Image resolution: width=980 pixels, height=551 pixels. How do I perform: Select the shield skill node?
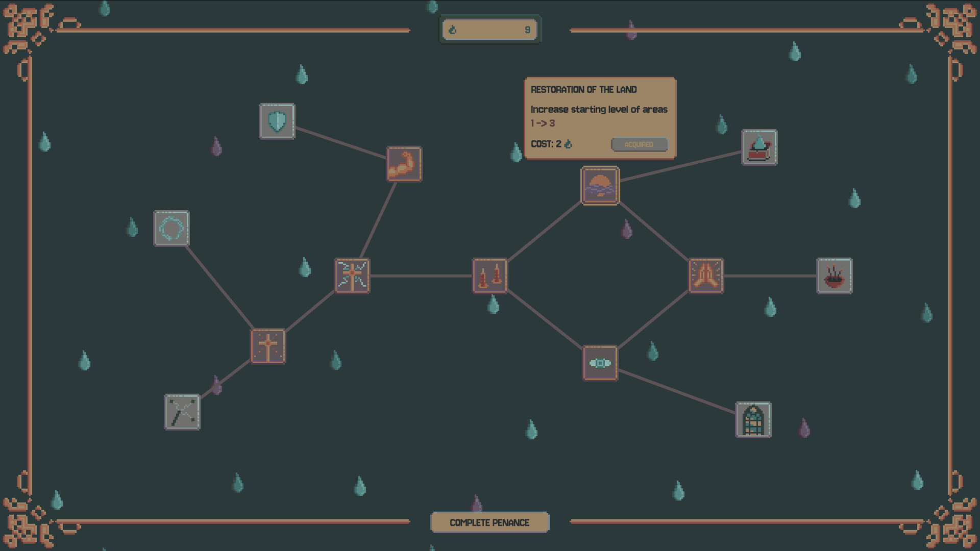pos(277,122)
